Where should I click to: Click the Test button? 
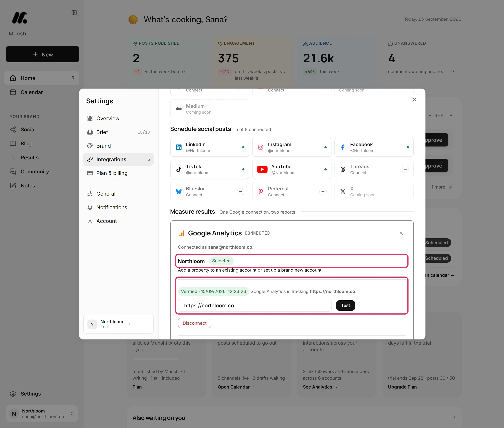[345, 306]
